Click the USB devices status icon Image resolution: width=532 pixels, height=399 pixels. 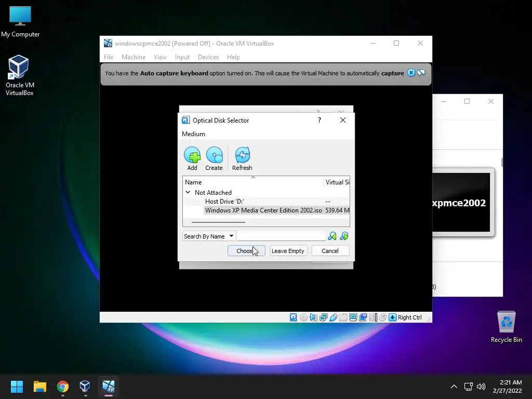pyautogui.click(x=333, y=317)
